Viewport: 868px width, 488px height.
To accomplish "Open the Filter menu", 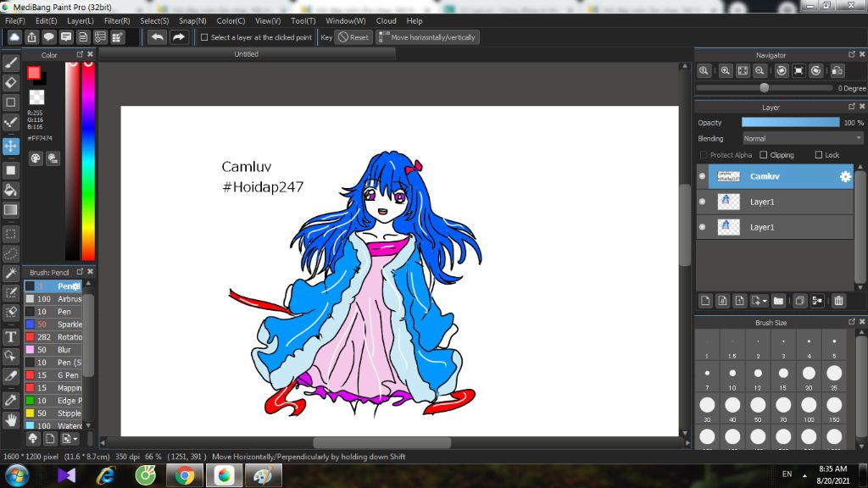I will (x=117, y=21).
